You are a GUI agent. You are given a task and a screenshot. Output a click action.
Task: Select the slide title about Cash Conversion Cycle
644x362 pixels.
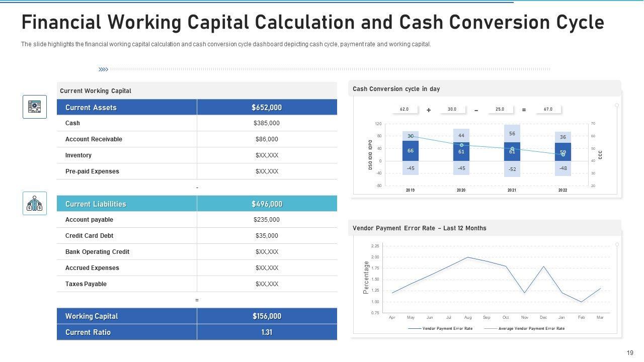coord(312,23)
